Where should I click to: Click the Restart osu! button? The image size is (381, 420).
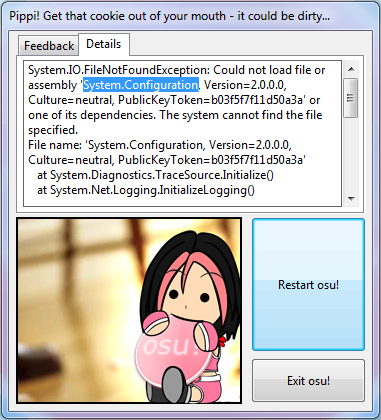[308, 285]
